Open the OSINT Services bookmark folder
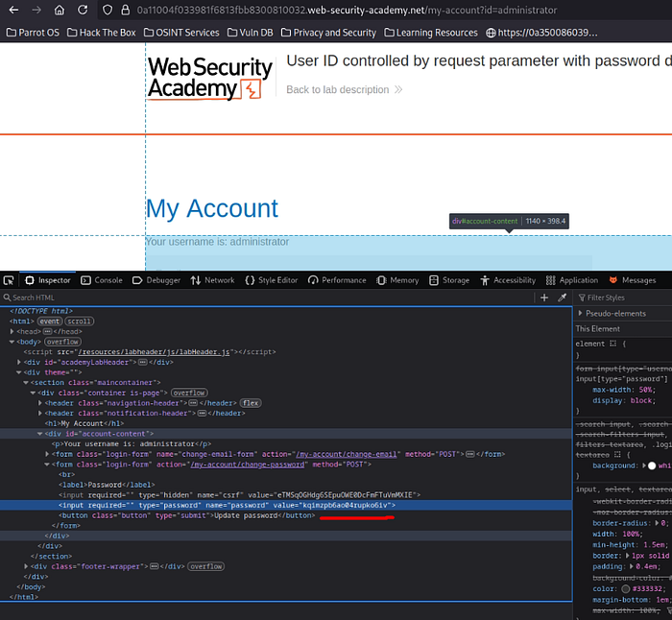Image resolution: width=672 pixels, height=620 pixels. coord(181,33)
